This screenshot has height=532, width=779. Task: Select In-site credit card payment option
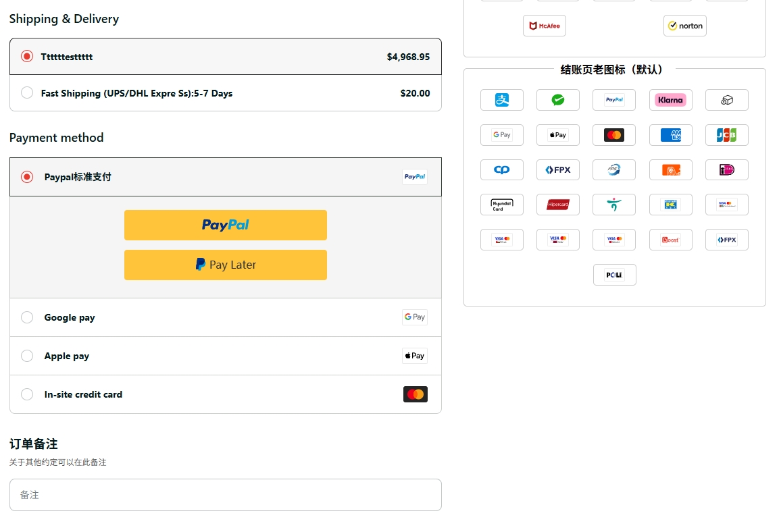click(27, 394)
